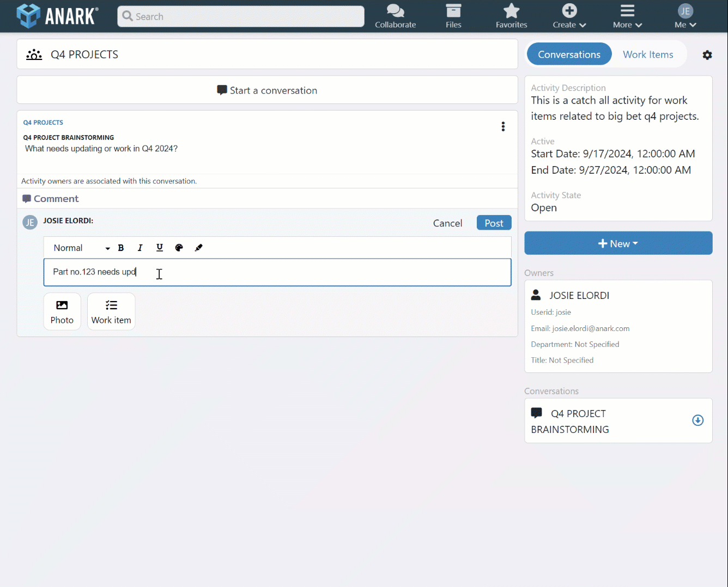This screenshot has height=587, width=728.
Task: Switch to the Work Items tab
Action: click(648, 54)
